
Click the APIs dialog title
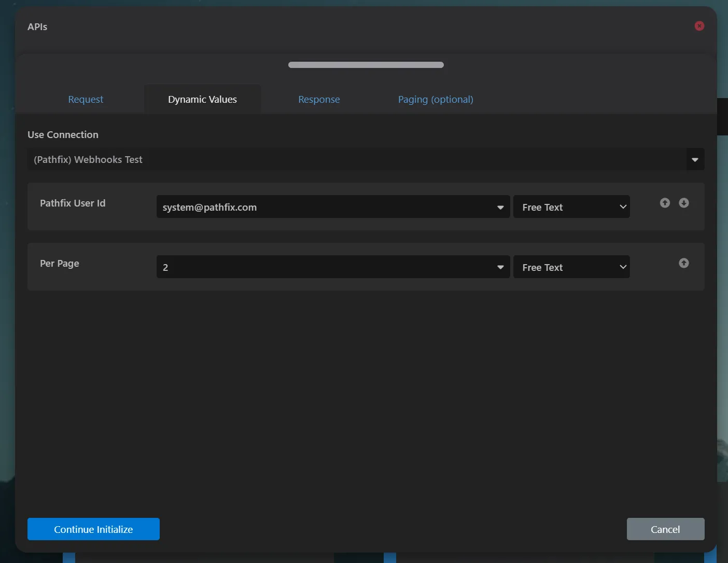(37, 26)
